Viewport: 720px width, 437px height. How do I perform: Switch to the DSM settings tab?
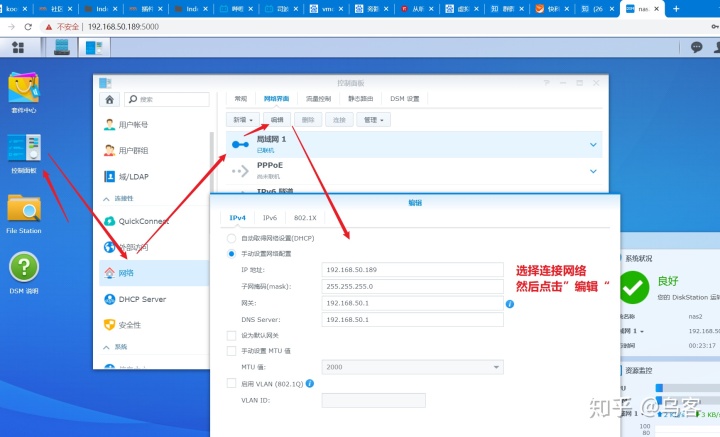coord(405,99)
